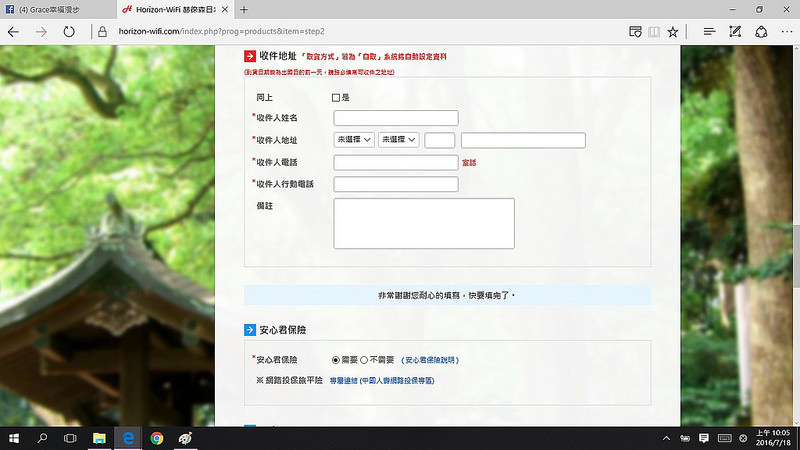Image resolution: width=800 pixels, height=450 pixels.
Task: Toggle reading view book icon
Action: click(654, 32)
